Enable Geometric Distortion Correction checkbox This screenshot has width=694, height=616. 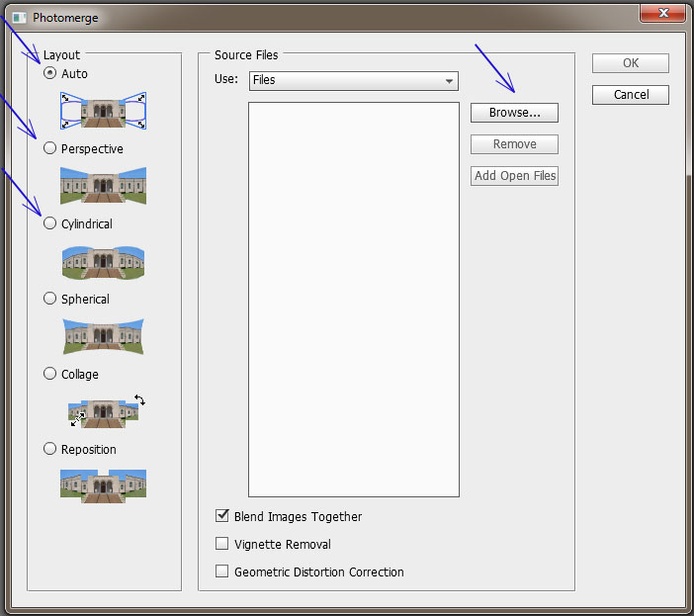click(221, 571)
